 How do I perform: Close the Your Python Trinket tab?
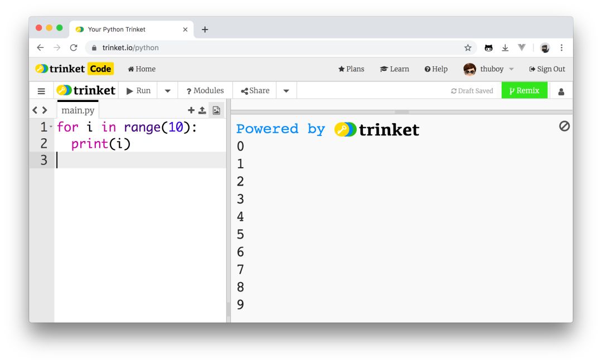[185, 30]
